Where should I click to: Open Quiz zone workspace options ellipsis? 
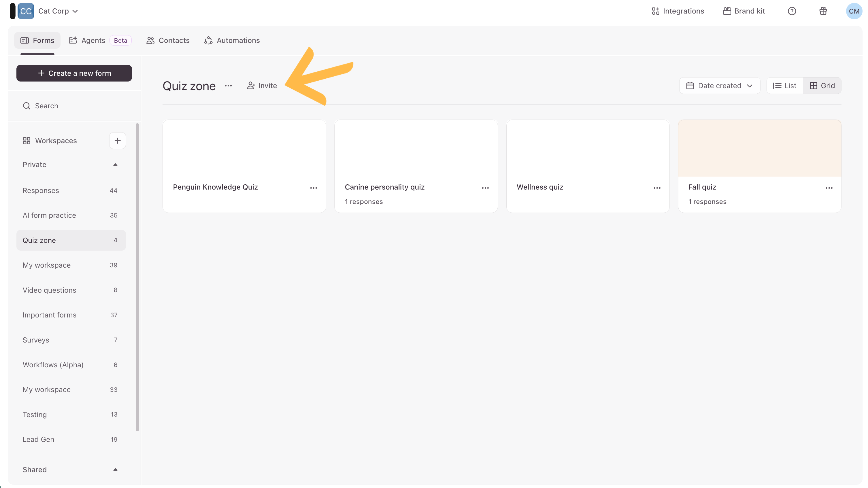pyautogui.click(x=228, y=86)
